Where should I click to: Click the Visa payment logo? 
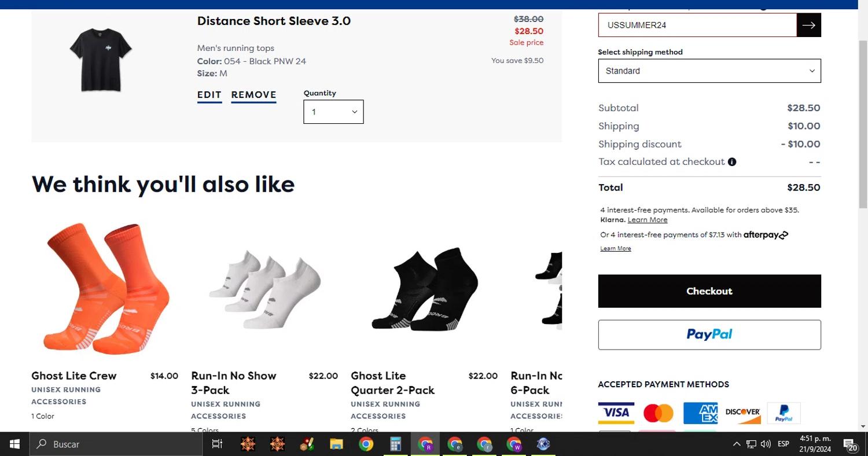pyautogui.click(x=616, y=413)
